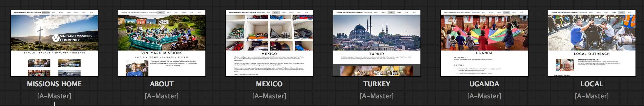Select the Turkey page thumbnail
This screenshot has height=106, width=644.
coord(377,43)
